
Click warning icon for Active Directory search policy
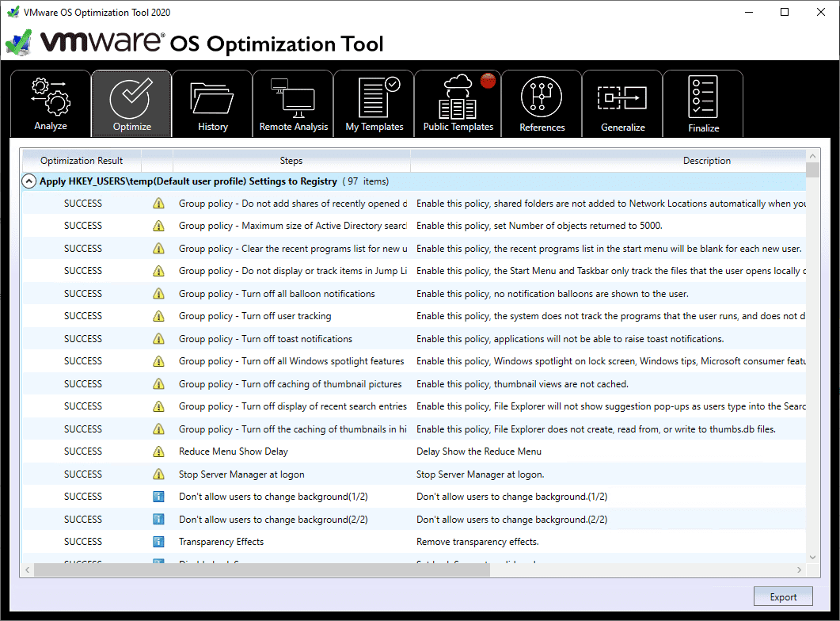tap(158, 226)
